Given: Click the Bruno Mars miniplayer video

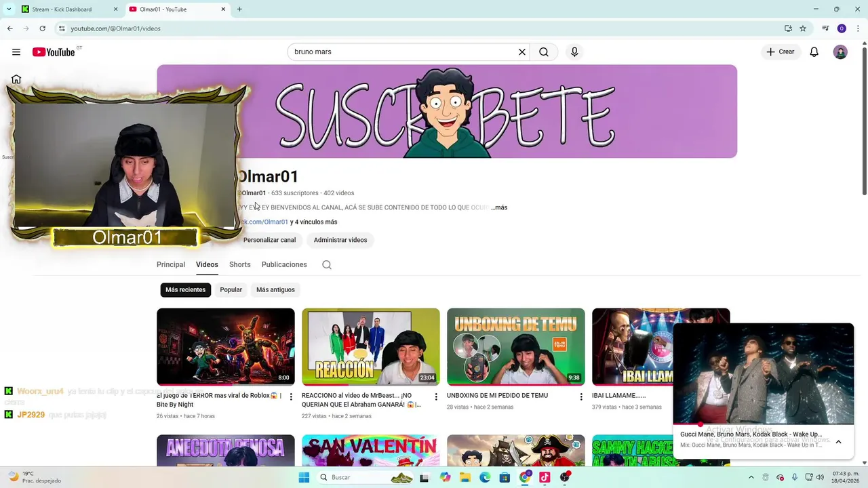Looking at the screenshot, I should [764, 373].
